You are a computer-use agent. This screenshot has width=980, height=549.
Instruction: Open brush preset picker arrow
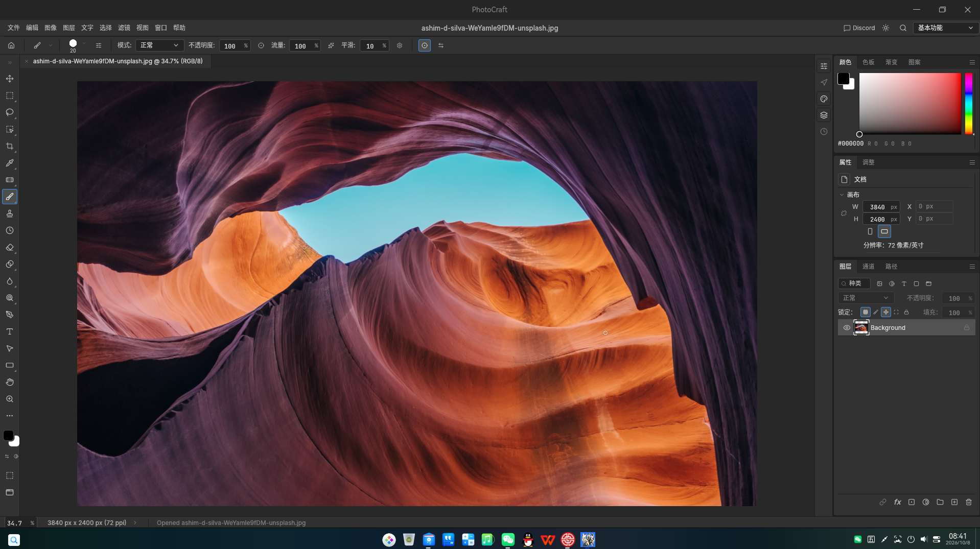pos(84,44)
